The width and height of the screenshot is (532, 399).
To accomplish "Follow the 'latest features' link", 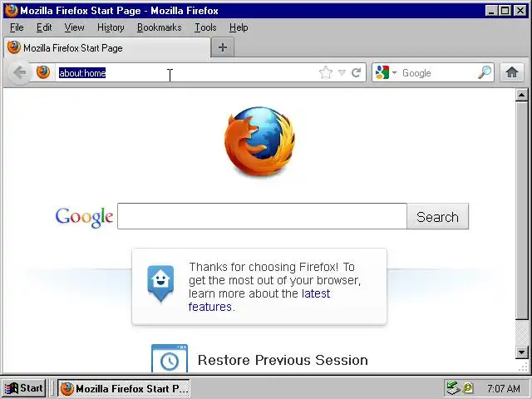I will coord(259,300).
